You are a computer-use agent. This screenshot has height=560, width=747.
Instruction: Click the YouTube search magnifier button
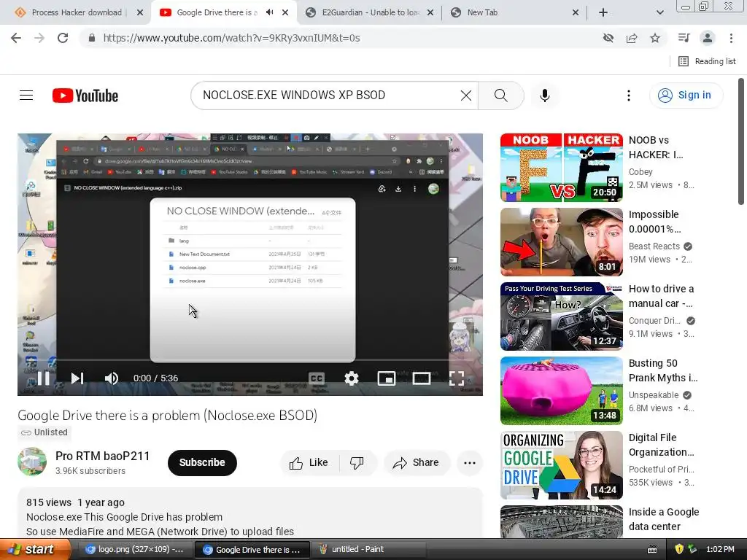pos(500,96)
